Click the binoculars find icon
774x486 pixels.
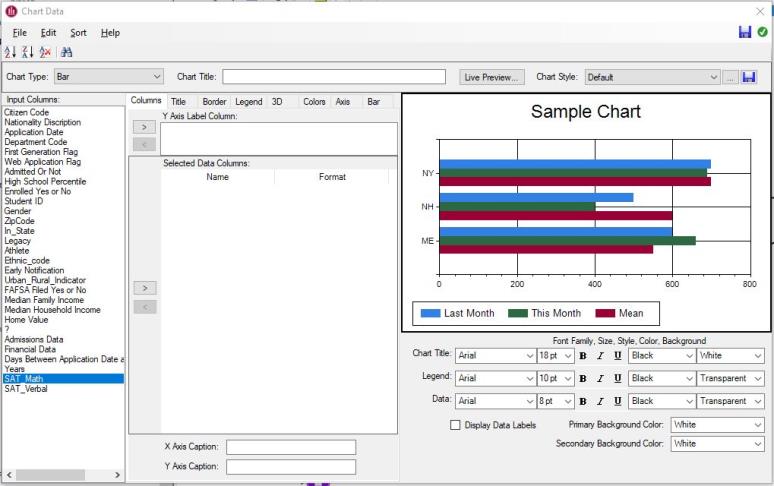click(66, 52)
